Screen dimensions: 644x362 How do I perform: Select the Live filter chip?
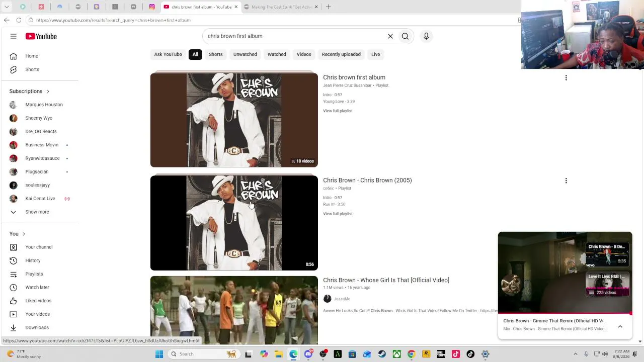(x=376, y=54)
